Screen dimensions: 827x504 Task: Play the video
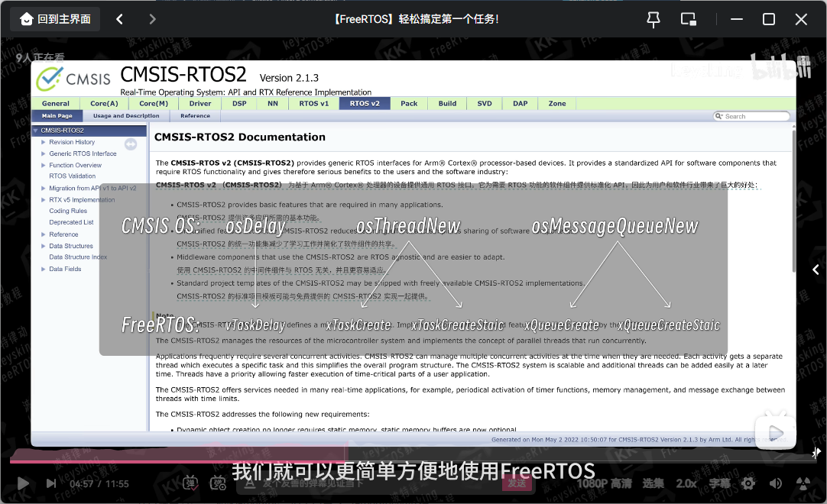pos(23,483)
